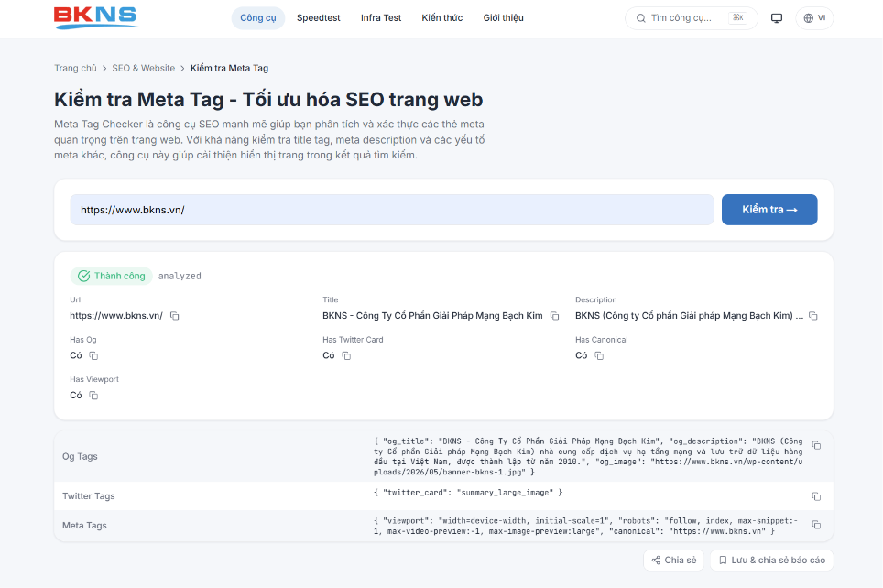Open the Giới thiệu menu

[504, 18]
